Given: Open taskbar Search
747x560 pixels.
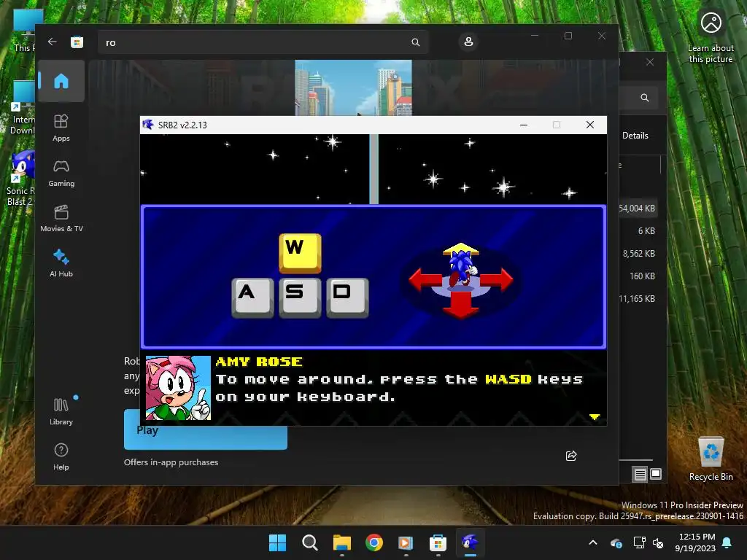Looking at the screenshot, I should [309, 542].
